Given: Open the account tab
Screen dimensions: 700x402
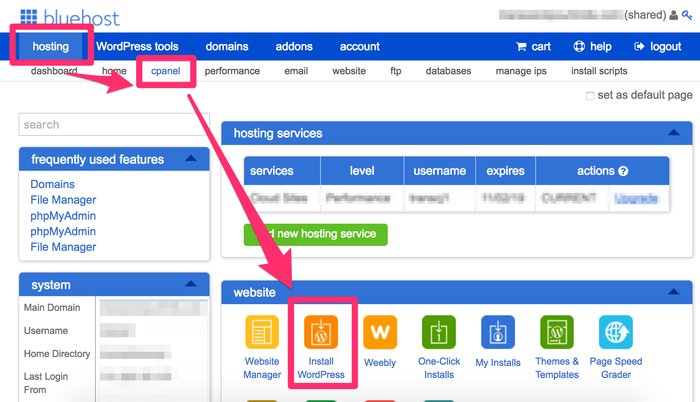Looking at the screenshot, I should pyautogui.click(x=359, y=46).
